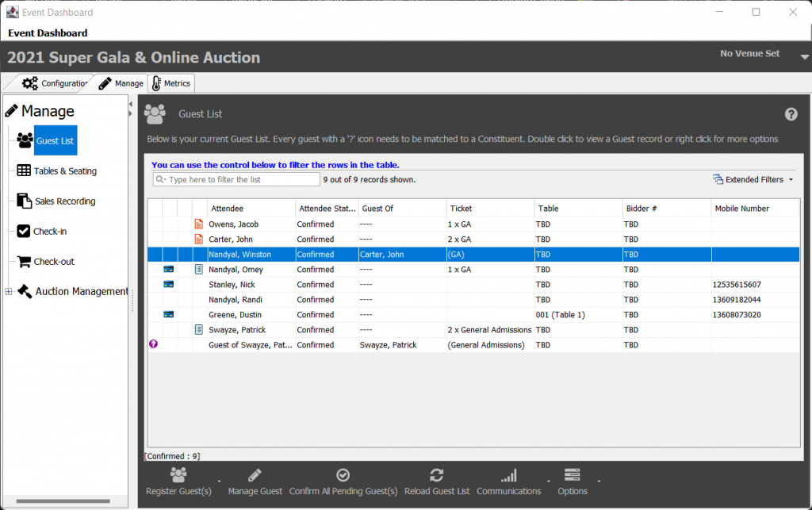Viewport: 812px width, 510px height.
Task: Click the Communications signal bars icon
Action: click(508, 475)
